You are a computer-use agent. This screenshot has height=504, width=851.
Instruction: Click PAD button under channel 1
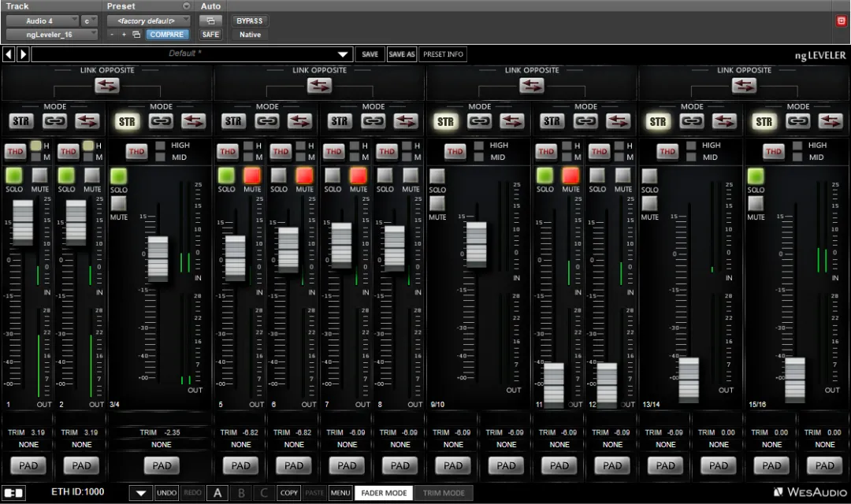point(28,465)
